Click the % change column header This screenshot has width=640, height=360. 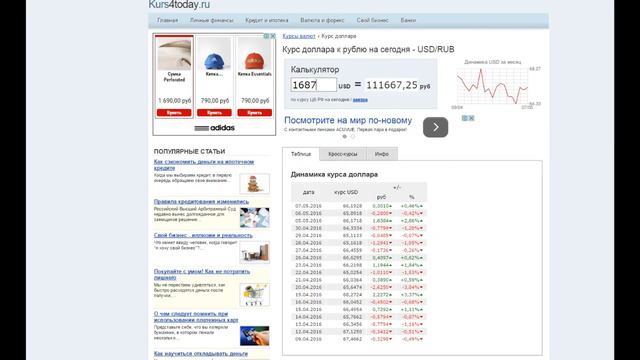(x=411, y=197)
